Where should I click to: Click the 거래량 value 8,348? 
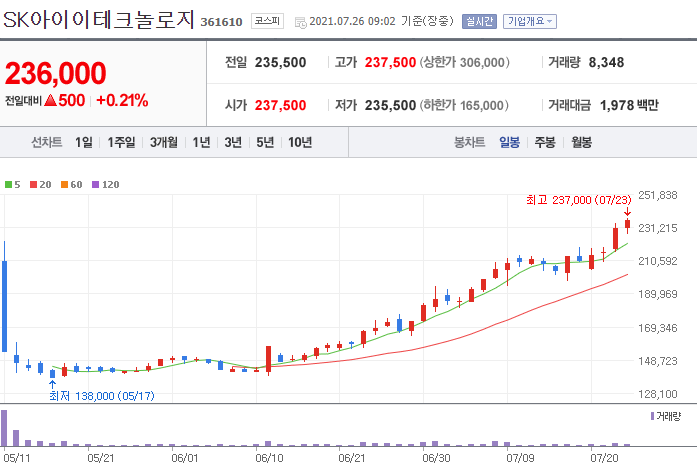coord(606,62)
